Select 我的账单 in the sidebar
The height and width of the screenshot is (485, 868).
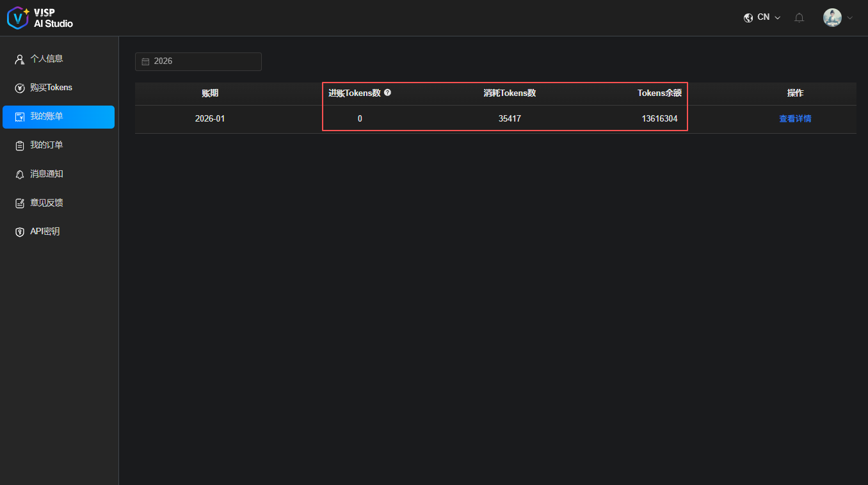click(58, 117)
